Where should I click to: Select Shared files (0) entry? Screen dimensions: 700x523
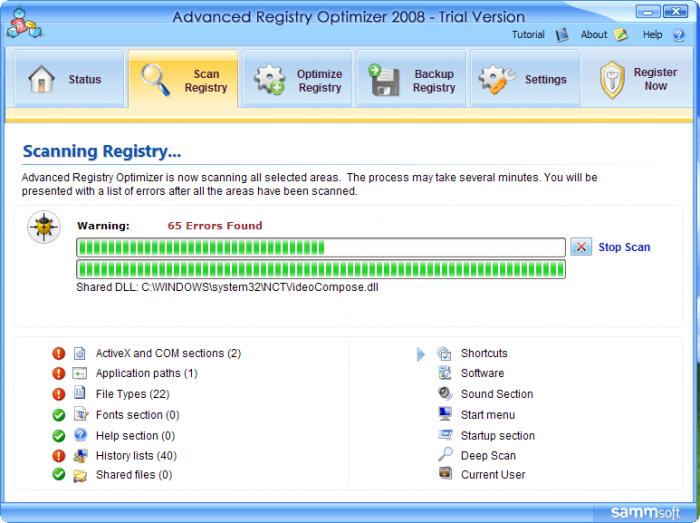134,475
